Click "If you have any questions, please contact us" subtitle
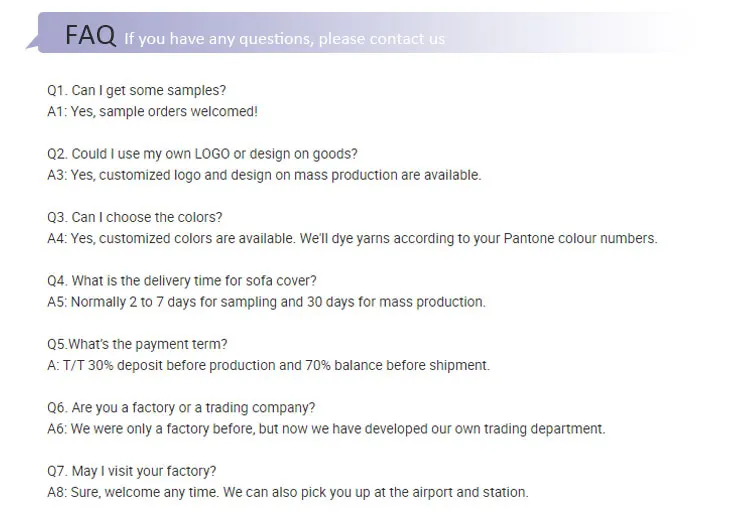This screenshot has width=750, height=518. pyautogui.click(x=284, y=39)
